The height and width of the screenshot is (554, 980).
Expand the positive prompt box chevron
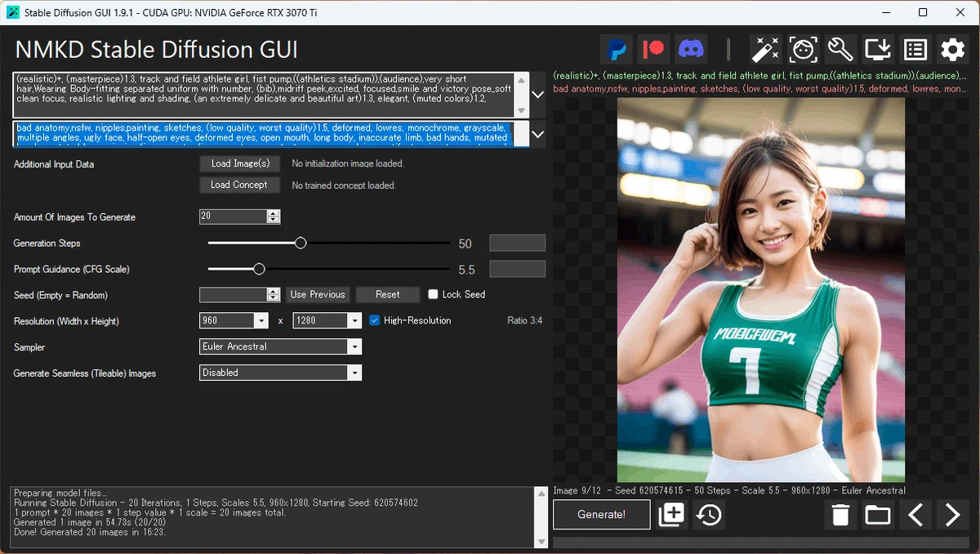pos(538,95)
